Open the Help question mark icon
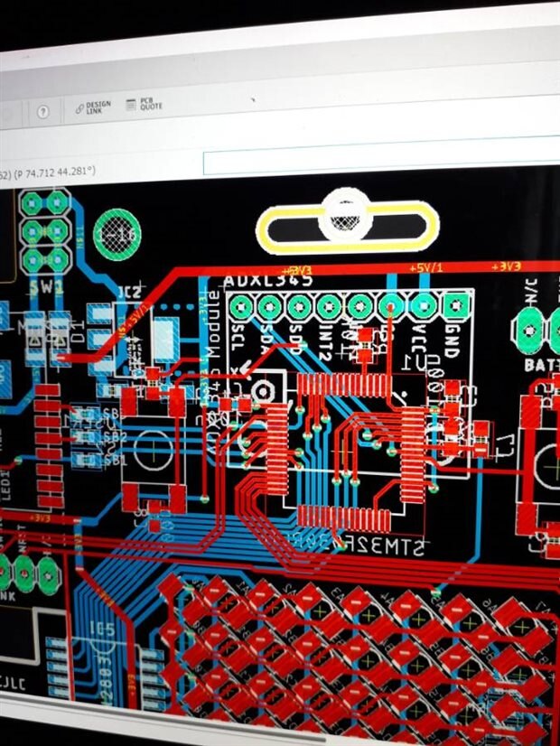 pos(42,112)
